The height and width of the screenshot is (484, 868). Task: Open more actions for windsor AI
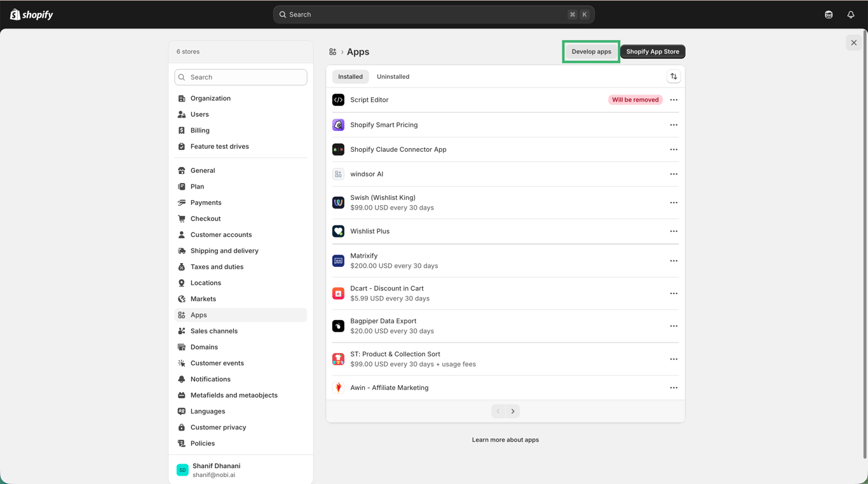pos(674,174)
